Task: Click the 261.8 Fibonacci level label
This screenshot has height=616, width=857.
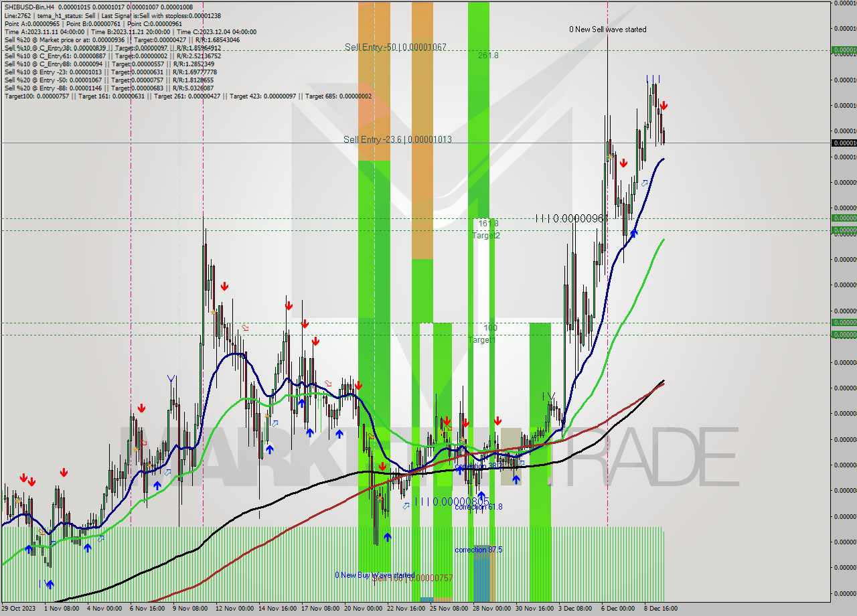Action: coord(488,56)
